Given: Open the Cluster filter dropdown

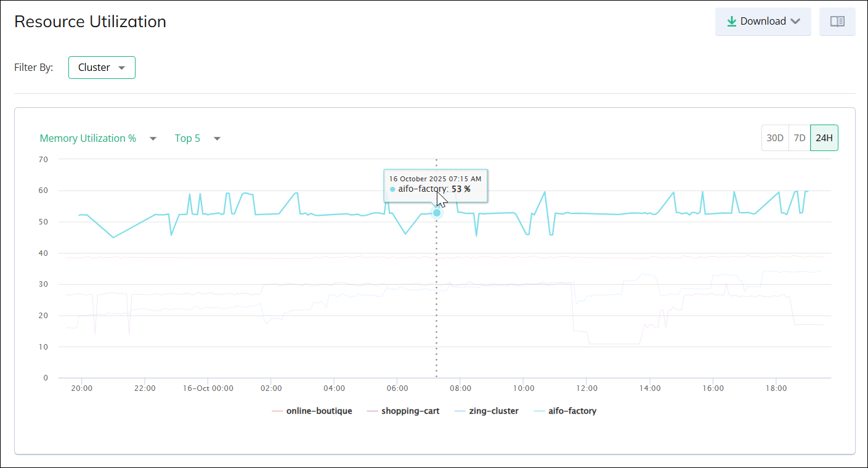Looking at the screenshot, I should click(102, 67).
